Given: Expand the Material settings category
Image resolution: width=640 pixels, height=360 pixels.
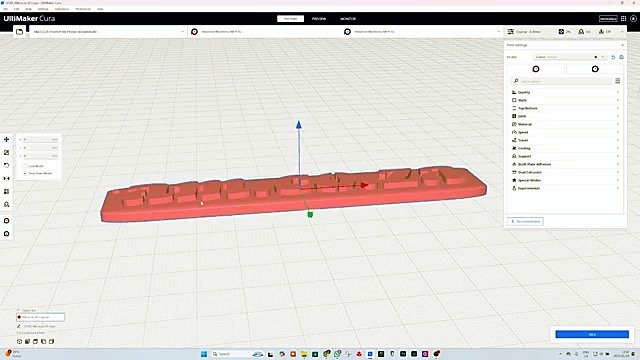Looking at the screenshot, I should [565, 124].
